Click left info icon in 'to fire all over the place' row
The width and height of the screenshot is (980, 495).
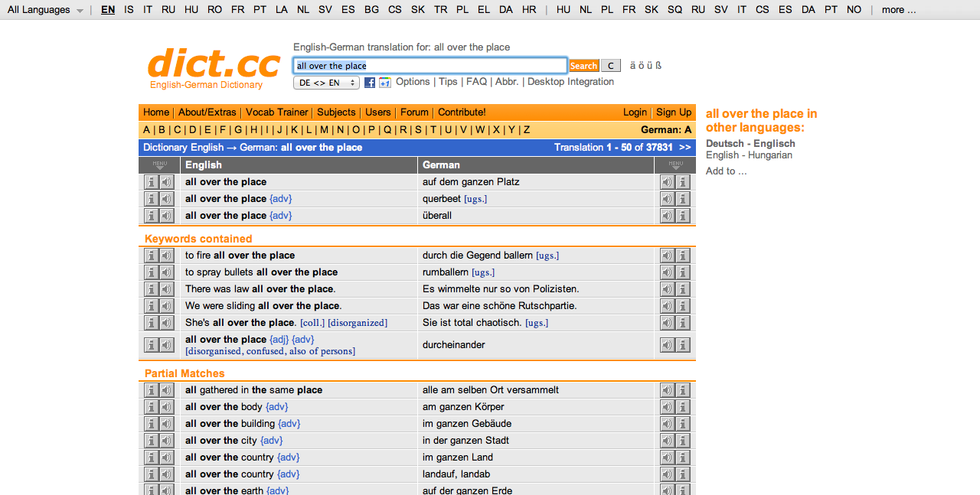[151, 256]
